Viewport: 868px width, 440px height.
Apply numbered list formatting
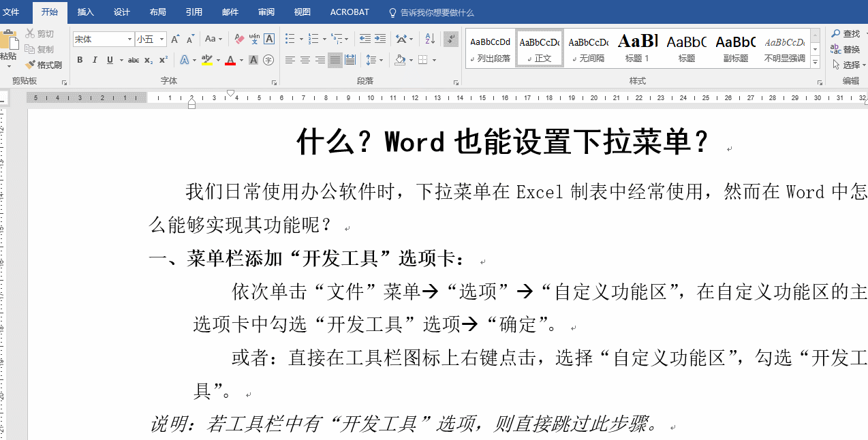point(313,39)
